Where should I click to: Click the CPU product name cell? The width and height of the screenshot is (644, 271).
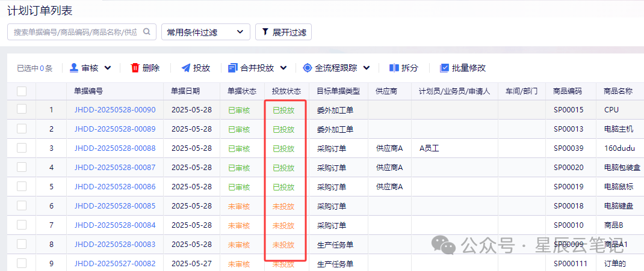coord(611,110)
